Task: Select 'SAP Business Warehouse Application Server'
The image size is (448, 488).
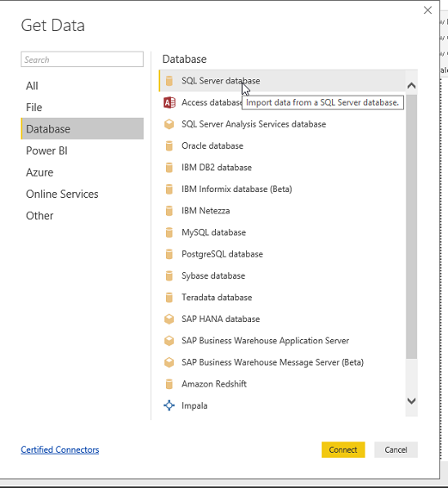Action: tap(282, 341)
